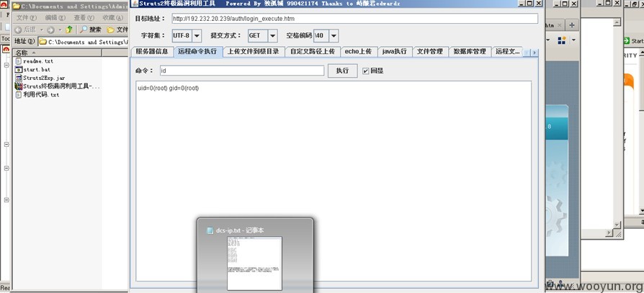The width and height of the screenshot is (644, 293).
Task: Click the folders (文件夹) toolbar button in Explorer
Action: tap(117, 30)
